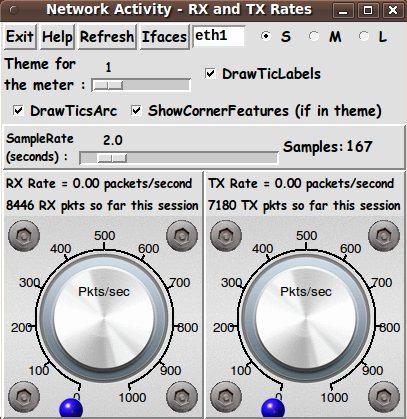Open the Ifaces interface list
This screenshot has height=419, width=407.
[164, 37]
